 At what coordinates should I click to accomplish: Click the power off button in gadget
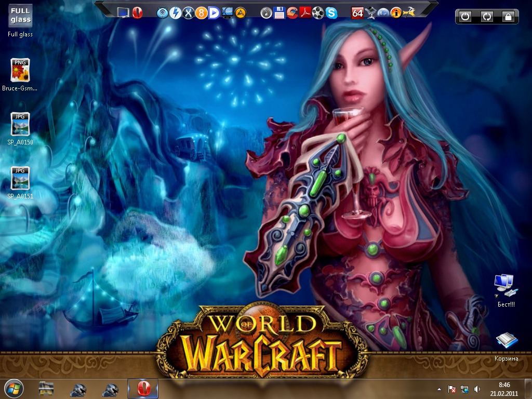[x=465, y=16]
